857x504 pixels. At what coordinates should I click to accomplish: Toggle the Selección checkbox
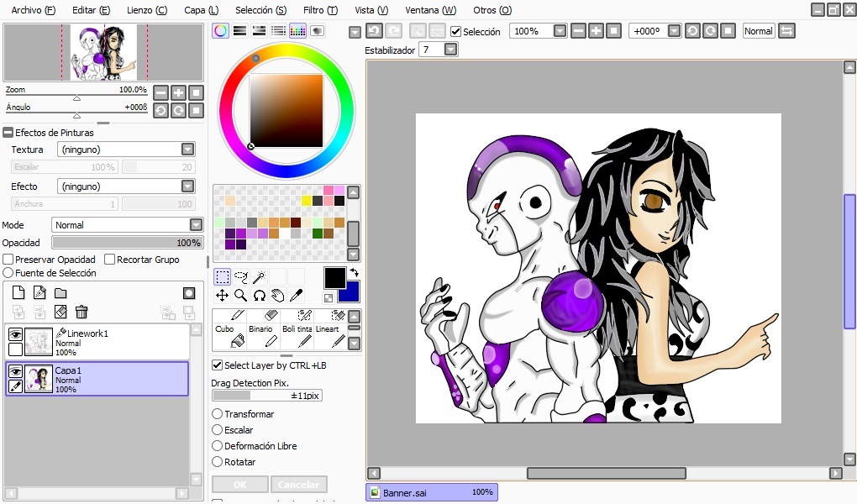[x=455, y=32]
